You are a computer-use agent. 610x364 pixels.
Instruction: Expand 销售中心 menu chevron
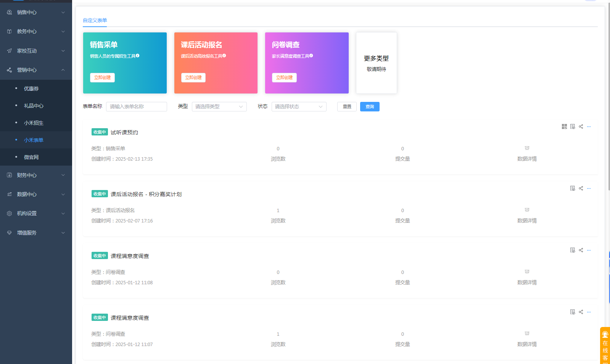click(x=63, y=12)
